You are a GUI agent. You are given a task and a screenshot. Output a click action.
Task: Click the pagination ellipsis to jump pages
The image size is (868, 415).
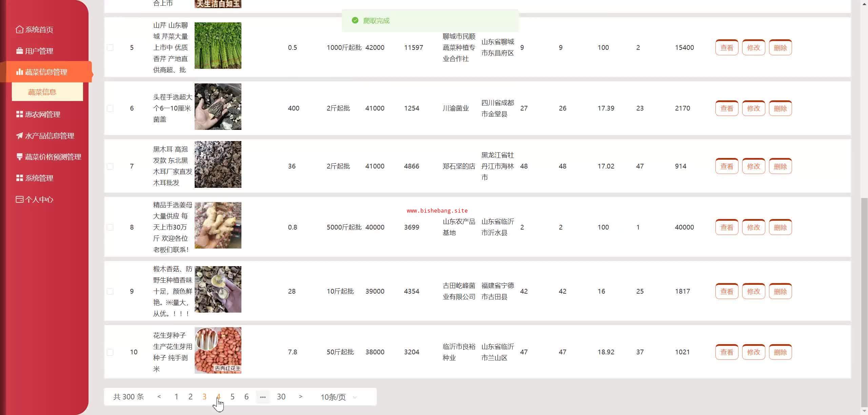click(x=263, y=397)
